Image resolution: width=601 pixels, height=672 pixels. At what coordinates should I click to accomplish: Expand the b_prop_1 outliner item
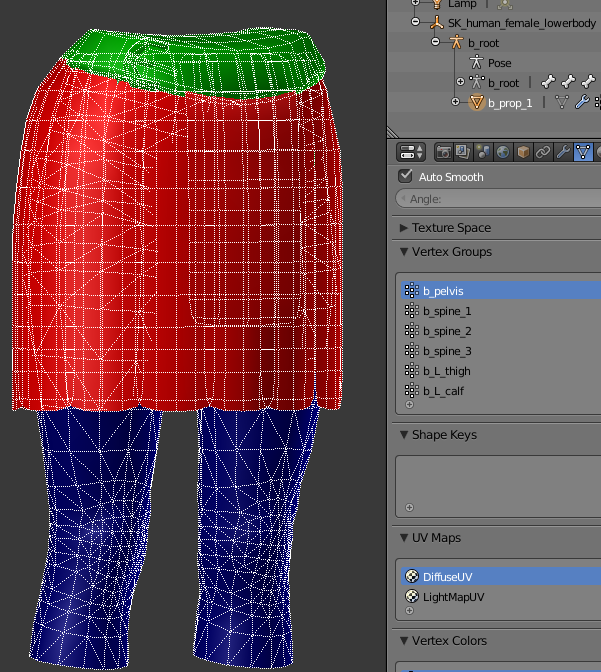point(456,102)
